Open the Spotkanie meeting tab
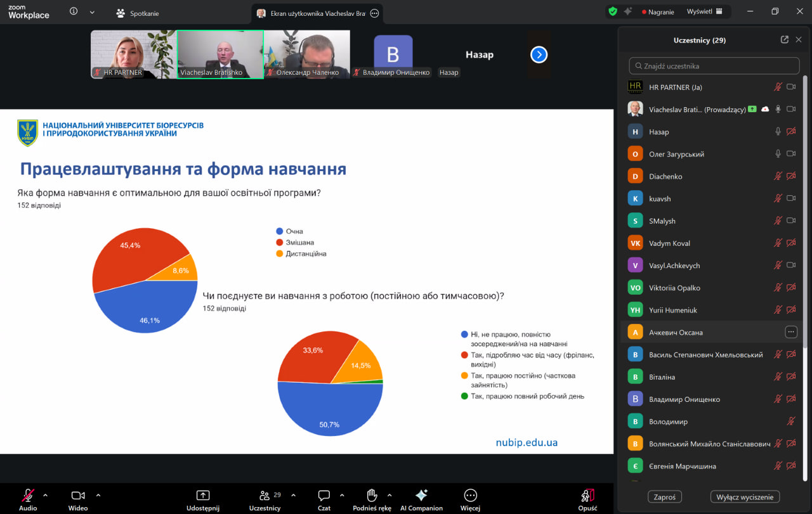The height and width of the screenshot is (514, 812). click(138, 13)
